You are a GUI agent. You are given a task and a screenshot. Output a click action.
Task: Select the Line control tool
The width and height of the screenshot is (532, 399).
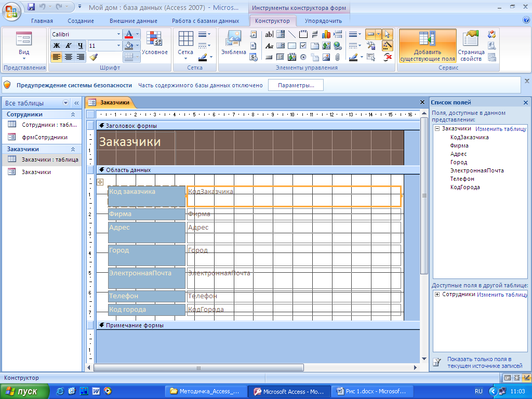292,34
